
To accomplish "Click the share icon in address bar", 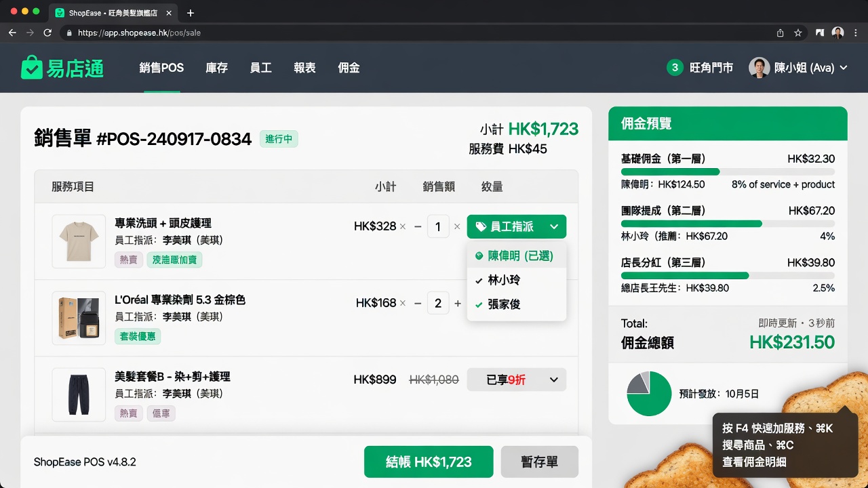I will click(x=781, y=33).
